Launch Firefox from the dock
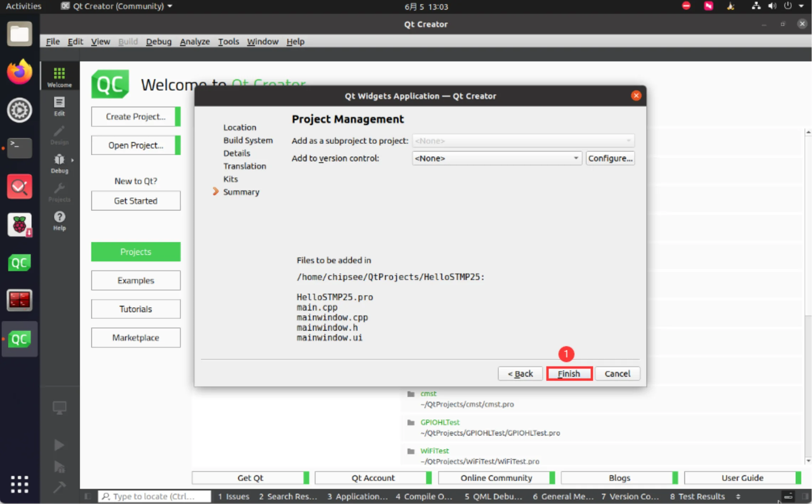This screenshot has height=504, width=812. coord(20,72)
